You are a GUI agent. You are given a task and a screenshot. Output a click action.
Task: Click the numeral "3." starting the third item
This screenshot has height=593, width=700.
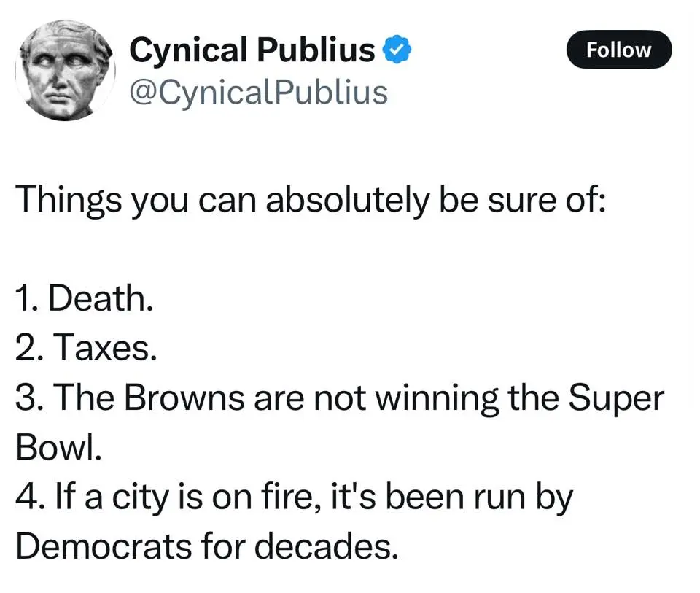[x=28, y=398]
